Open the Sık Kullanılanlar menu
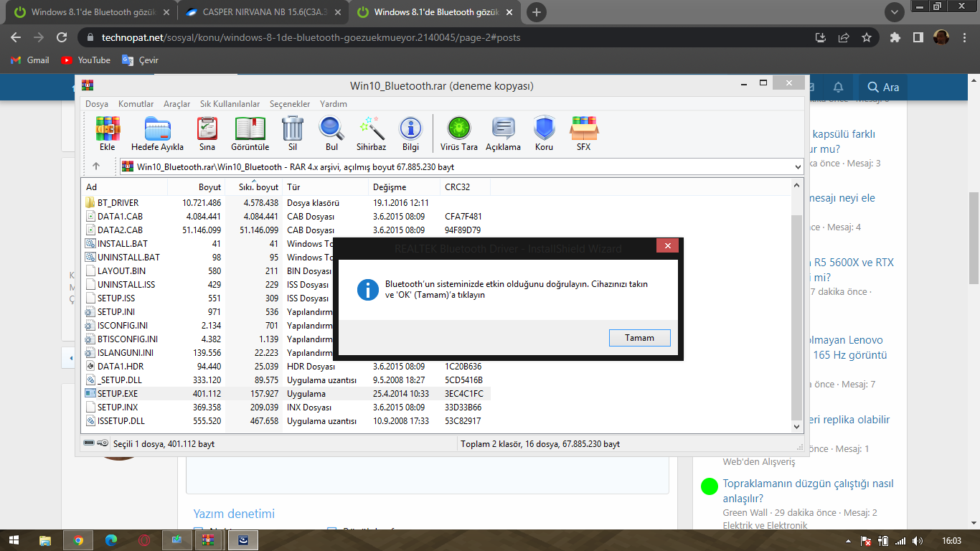The image size is (980, 551). (x=230, y=104)
